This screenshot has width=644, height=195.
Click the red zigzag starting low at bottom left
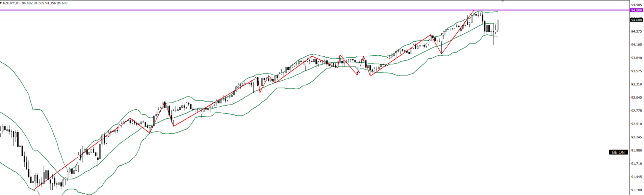point(33,190)
